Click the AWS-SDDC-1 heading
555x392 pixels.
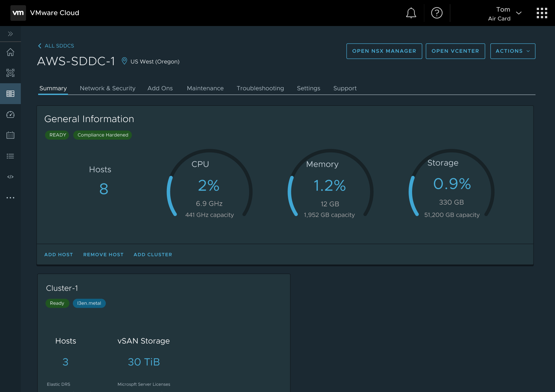(x=76, y=61)
